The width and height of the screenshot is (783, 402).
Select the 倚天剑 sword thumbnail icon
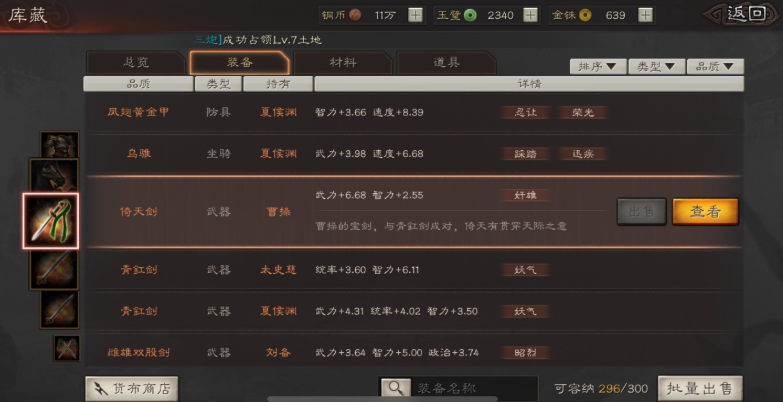pos(50,221)
